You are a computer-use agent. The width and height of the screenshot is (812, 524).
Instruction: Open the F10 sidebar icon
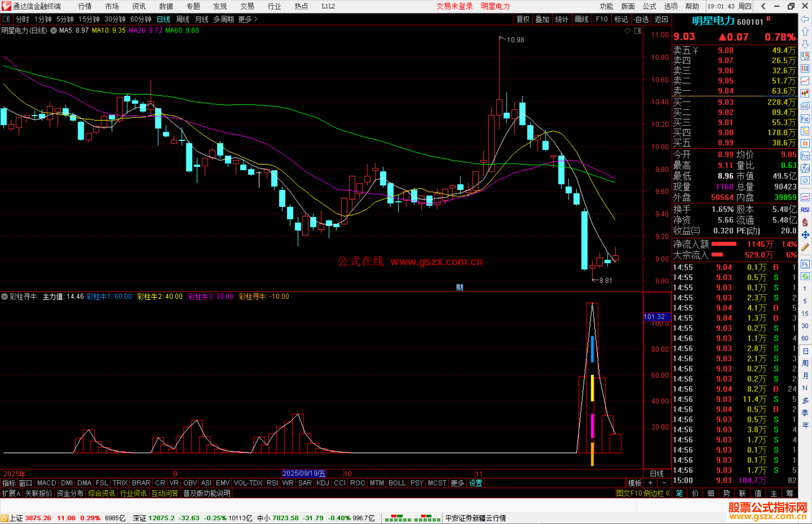(805, 119)
